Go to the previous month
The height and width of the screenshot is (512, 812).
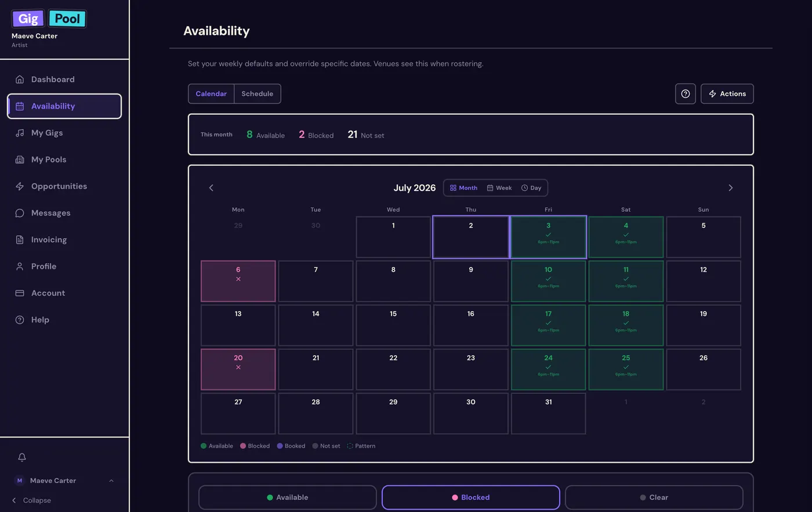211,188
